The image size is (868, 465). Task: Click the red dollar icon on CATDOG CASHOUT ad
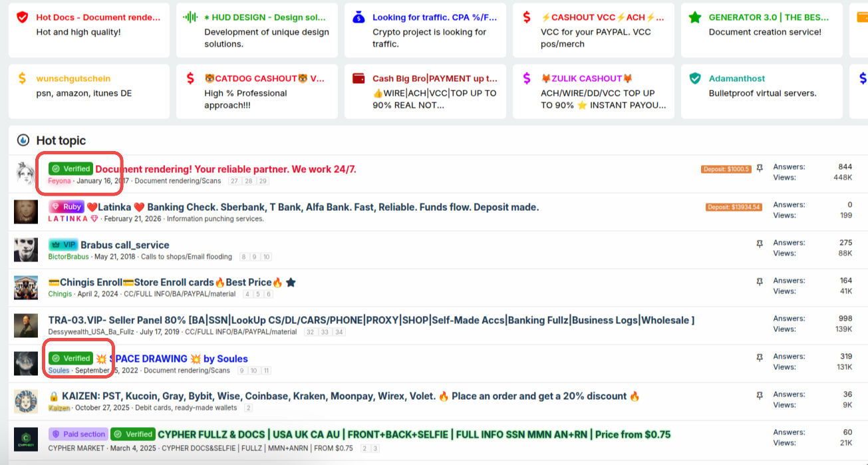pyautogui.click(x=190, y=78)
